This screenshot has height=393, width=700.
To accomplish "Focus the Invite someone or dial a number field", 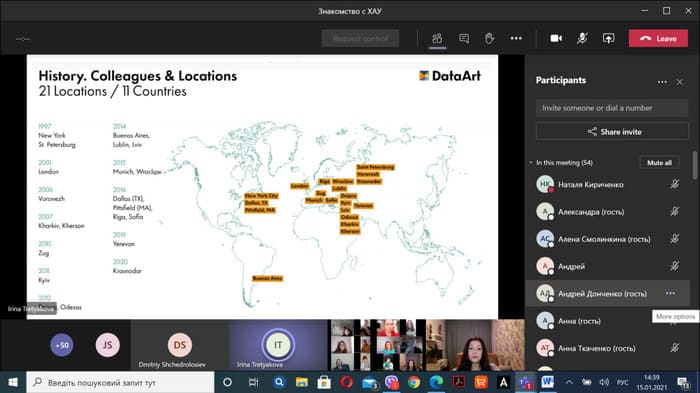I will (612, 108).
